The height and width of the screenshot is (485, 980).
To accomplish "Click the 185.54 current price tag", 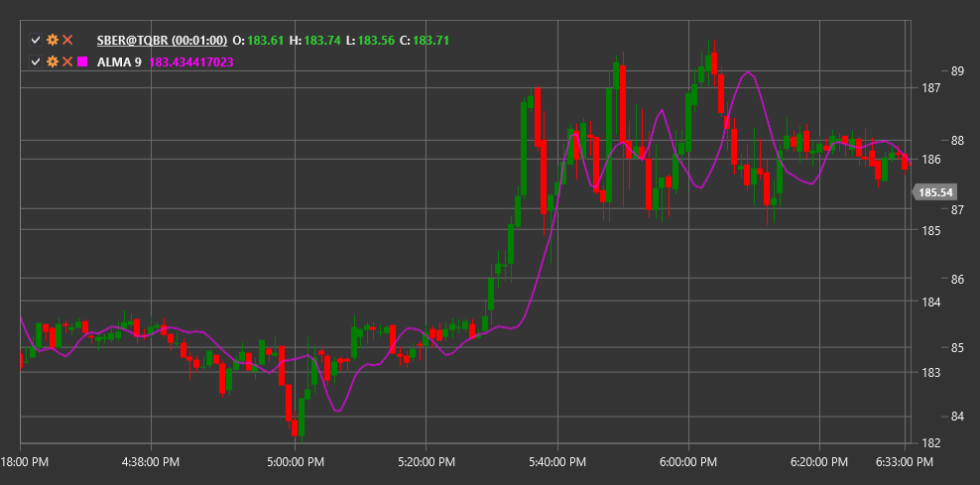I will point(935,192).
